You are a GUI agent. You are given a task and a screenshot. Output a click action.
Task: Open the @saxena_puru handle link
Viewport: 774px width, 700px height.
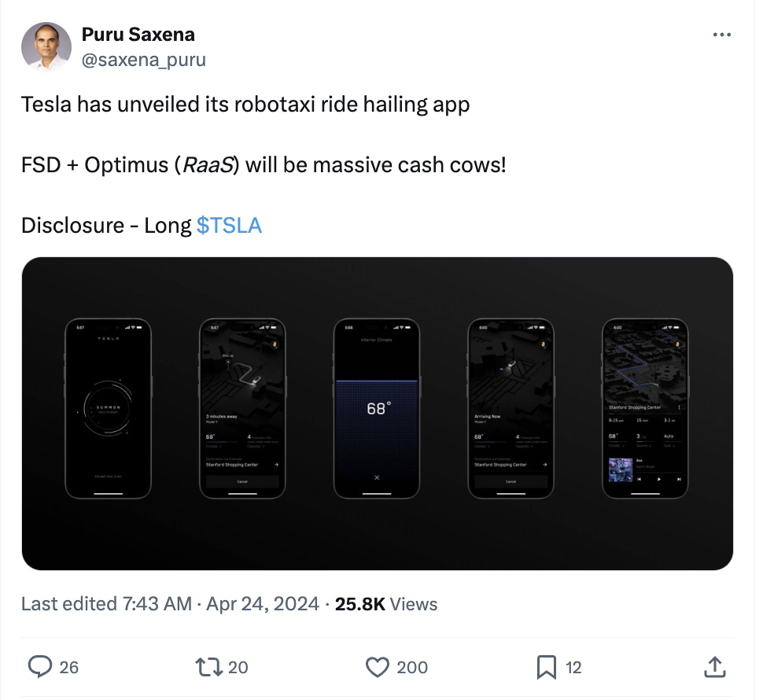coord(143,59)
